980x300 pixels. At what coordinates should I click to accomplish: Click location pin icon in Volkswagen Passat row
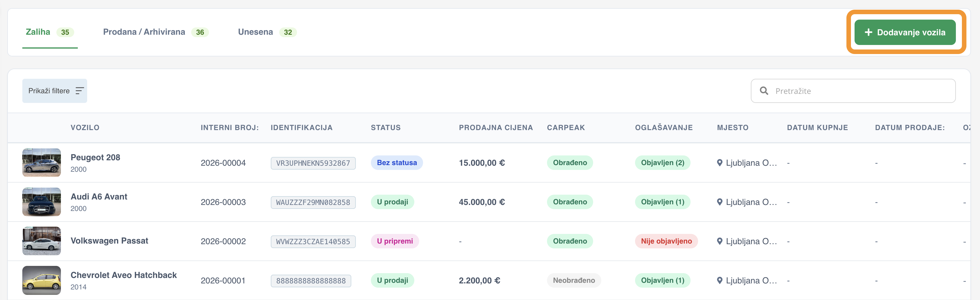(x=719, y=241)
